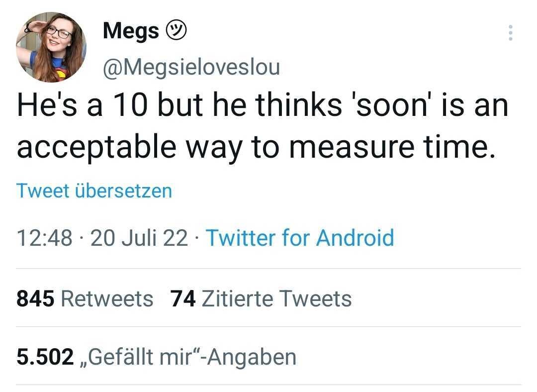Click the date 20 Juli 22
The image size is (537, 392).
coord(139,238)
